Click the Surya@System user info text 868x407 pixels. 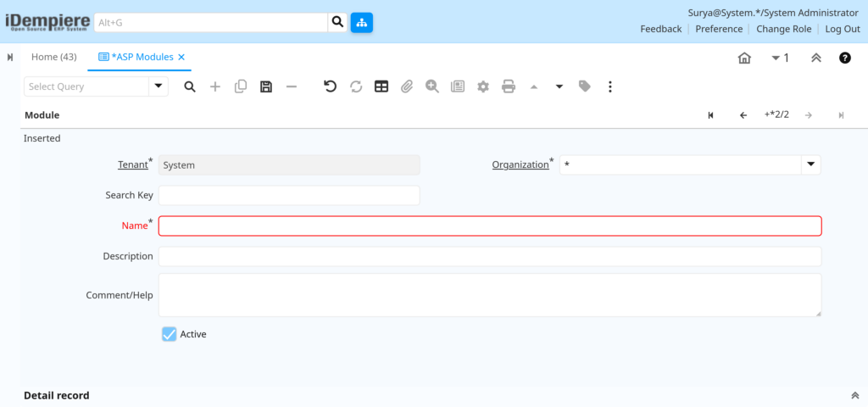coord(774,13)
